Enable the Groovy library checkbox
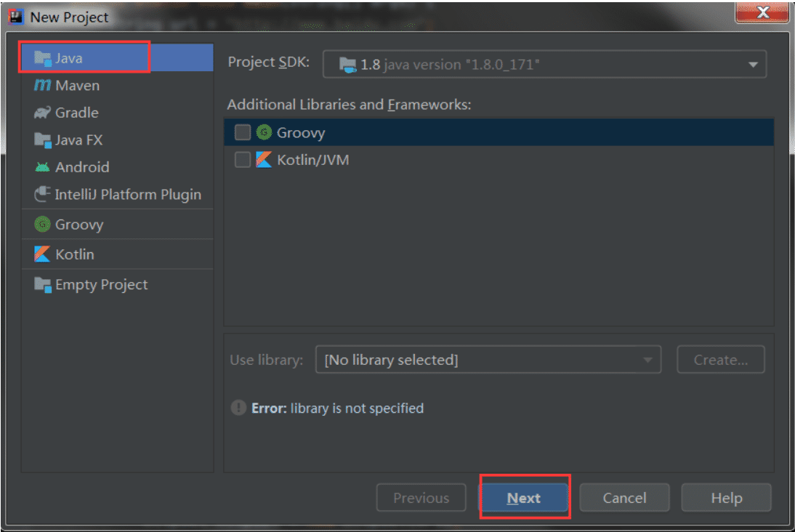The width and height of the screenshot is (795, 532). click(x=243, y=132)
